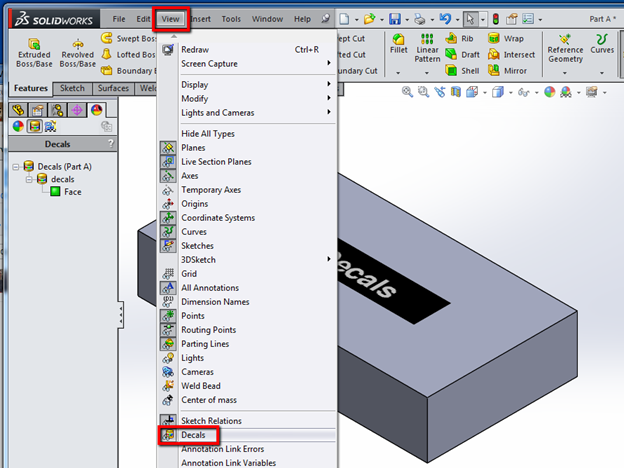
Task: Expand the Lights and Cameras submenu
Action: click(x=329, y=112)
